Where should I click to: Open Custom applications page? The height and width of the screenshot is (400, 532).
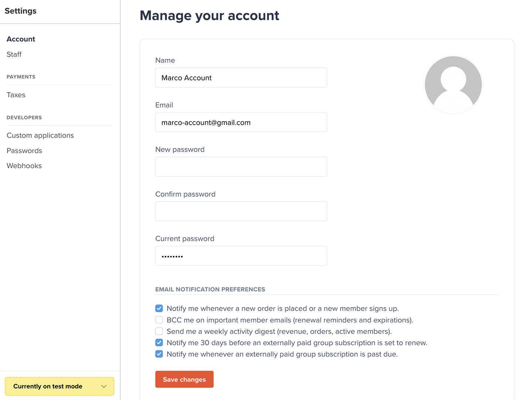[40, 135]
